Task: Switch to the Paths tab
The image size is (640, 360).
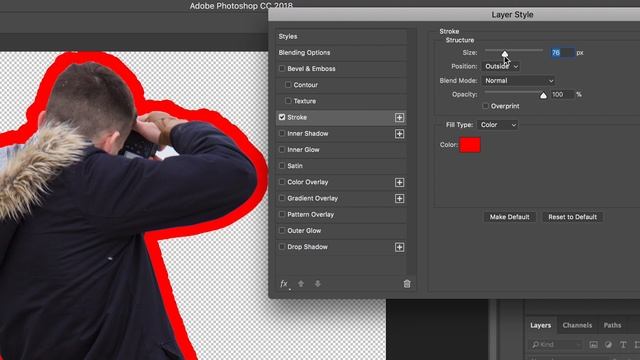Action: point(612,325)
